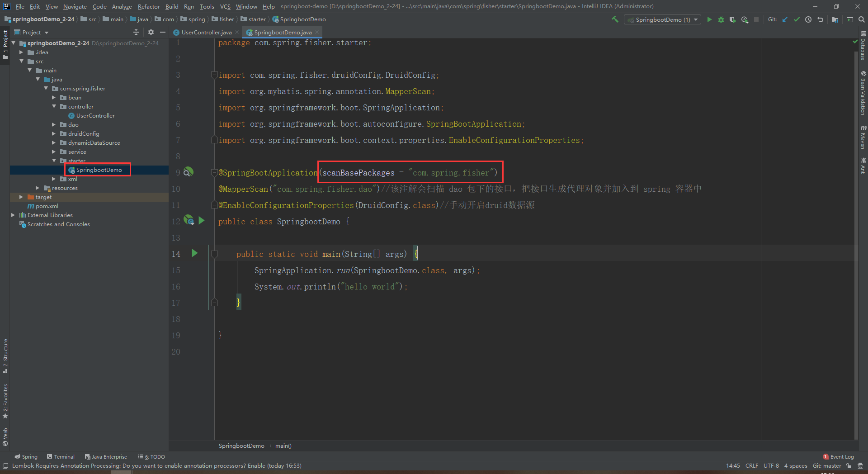Screen dimensions: 868x474
Task: Open the Maven tool window on the right
Action: [863, 138]
